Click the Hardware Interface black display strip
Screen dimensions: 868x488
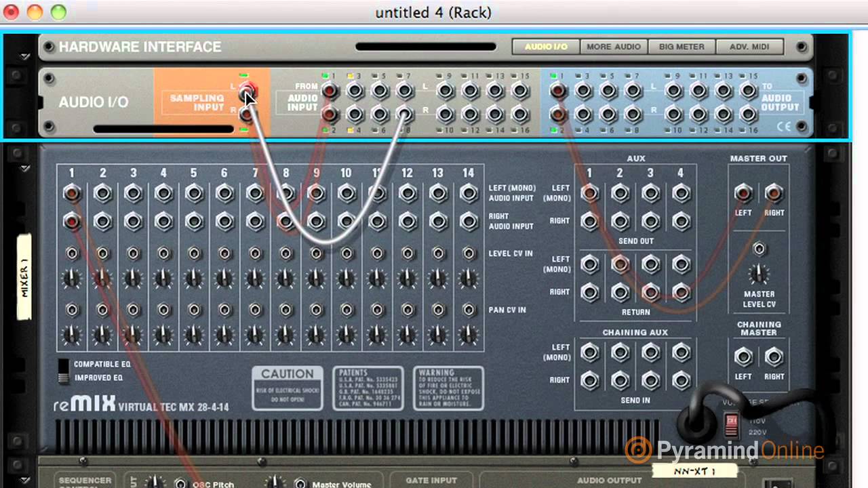click(426, 47)
